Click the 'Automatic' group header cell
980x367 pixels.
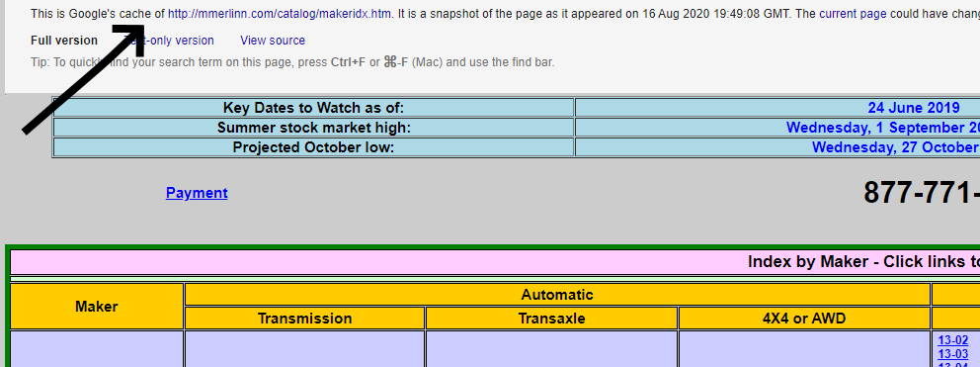click(557, 295)
